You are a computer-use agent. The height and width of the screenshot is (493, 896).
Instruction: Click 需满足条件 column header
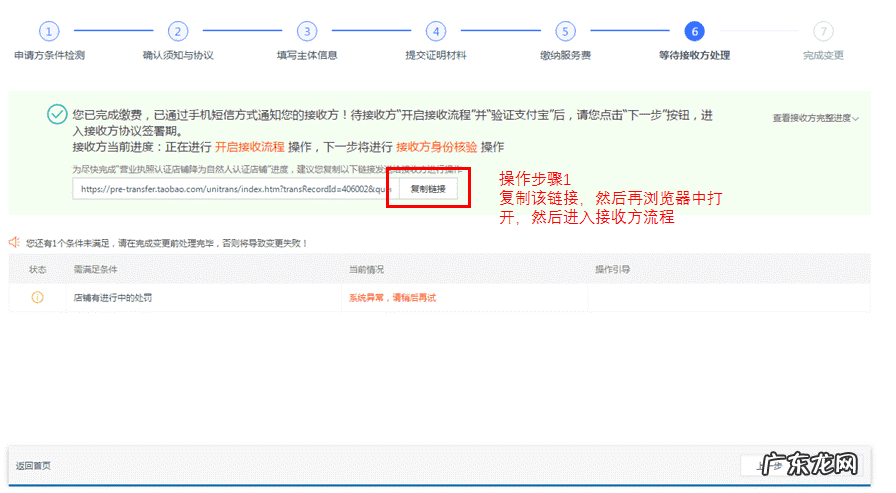click(x=95, y=270)
